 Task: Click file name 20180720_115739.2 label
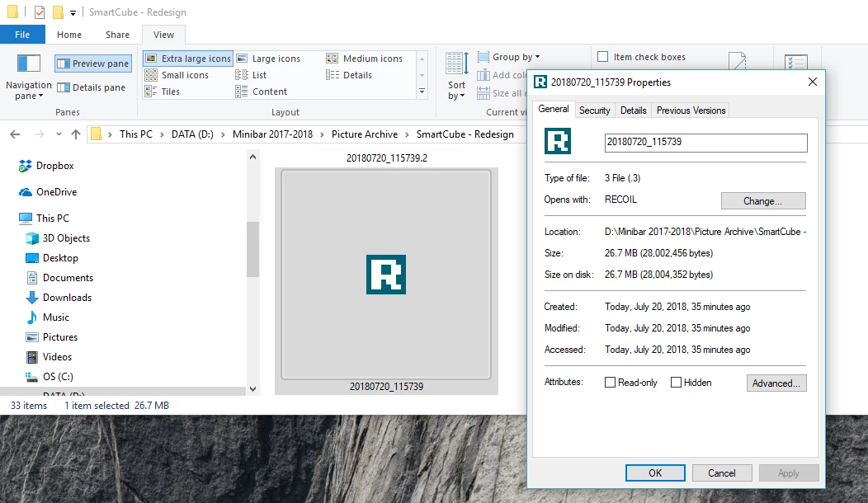(x=386, y=158)
